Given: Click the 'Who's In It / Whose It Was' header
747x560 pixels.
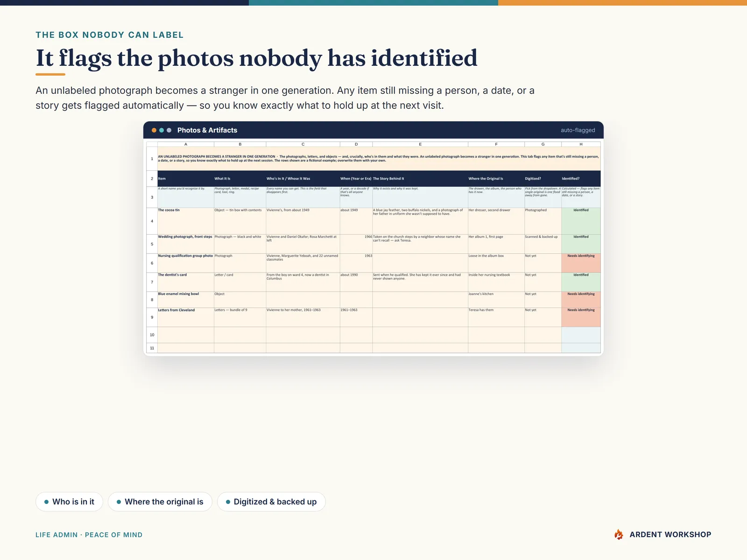Looking at the screenshot, I should [303, 179].
